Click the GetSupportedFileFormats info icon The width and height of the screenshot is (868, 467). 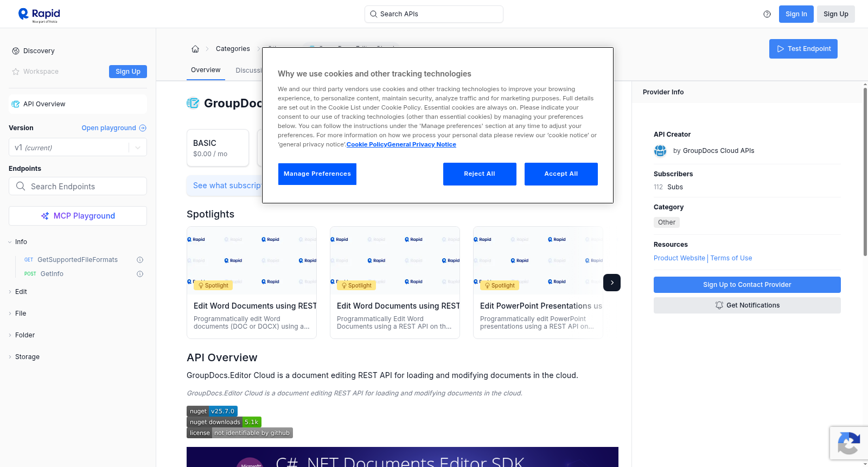tap(140, 260)
